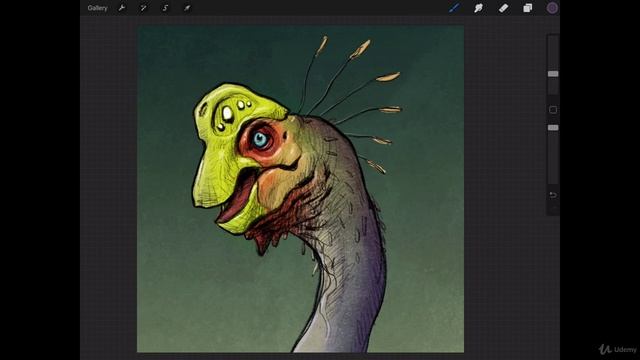
Task: Adjust the brush opacity slider
Action: coord(553,128)
